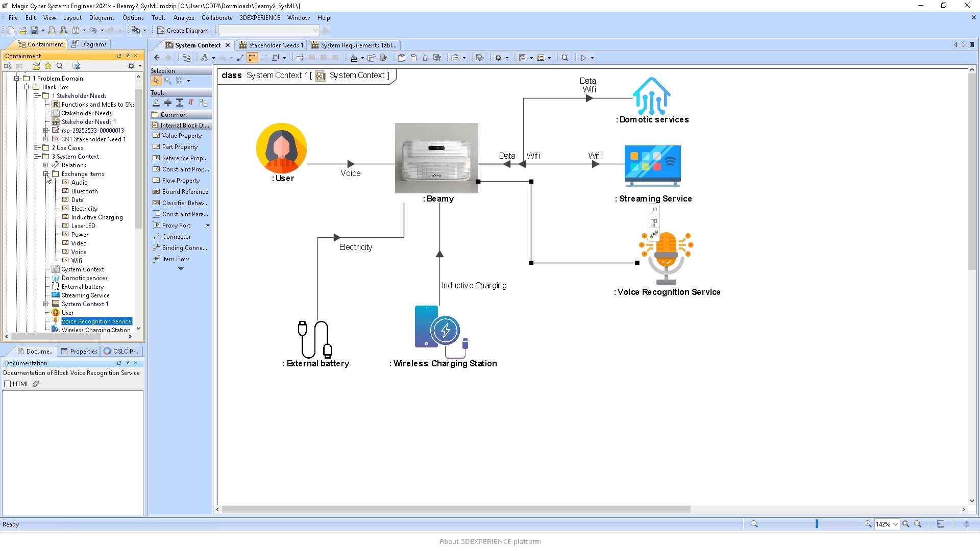Toggle the HTML checkbox in Documentation
The width and height of the screenshot is (980, 551).
coord(8,384)
